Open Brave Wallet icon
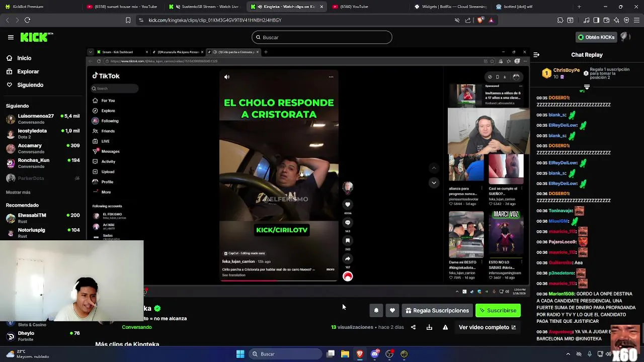 606,20
